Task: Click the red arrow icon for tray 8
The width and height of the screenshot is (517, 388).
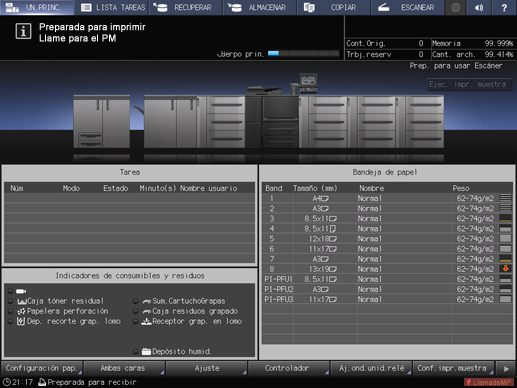Action: [505, 269]
